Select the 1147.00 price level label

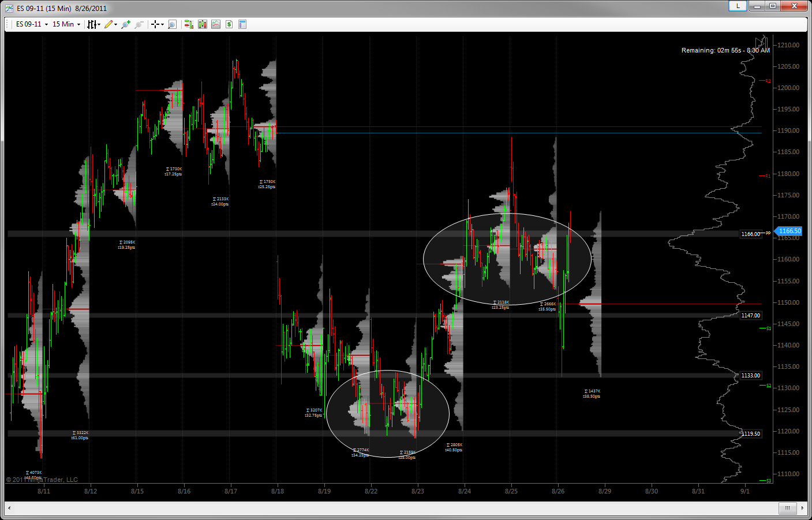pyautogui.click(x=751, y=316)
